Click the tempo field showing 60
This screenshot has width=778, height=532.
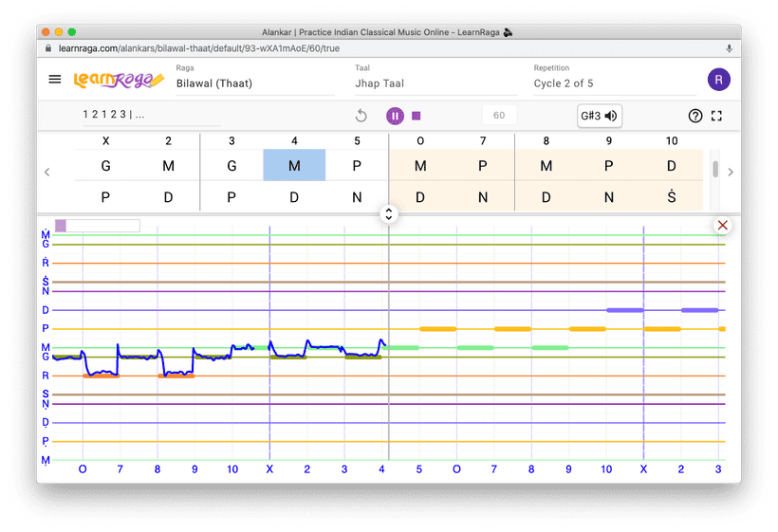[x=499, y=116]
